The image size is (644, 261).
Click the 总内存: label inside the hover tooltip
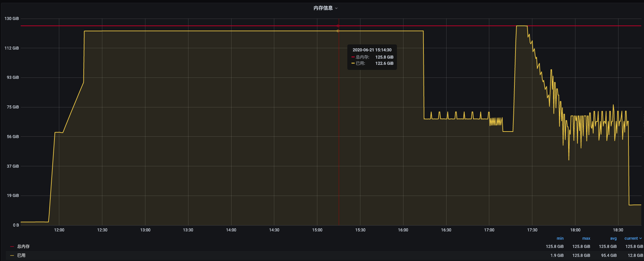point(362,57)
